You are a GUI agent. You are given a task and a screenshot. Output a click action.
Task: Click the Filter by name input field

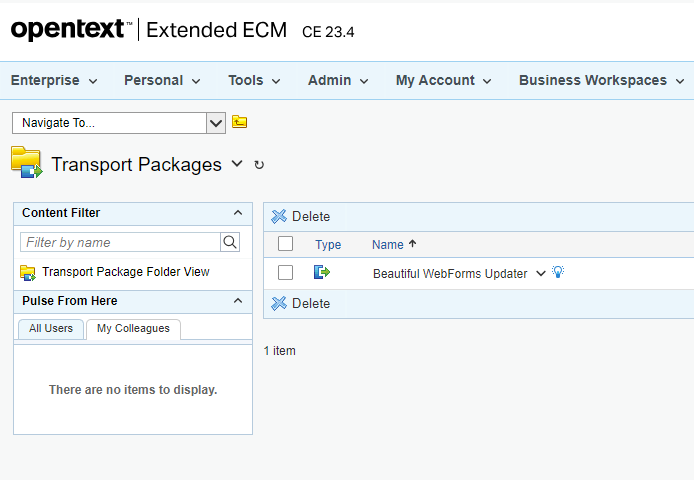[119, 242]
